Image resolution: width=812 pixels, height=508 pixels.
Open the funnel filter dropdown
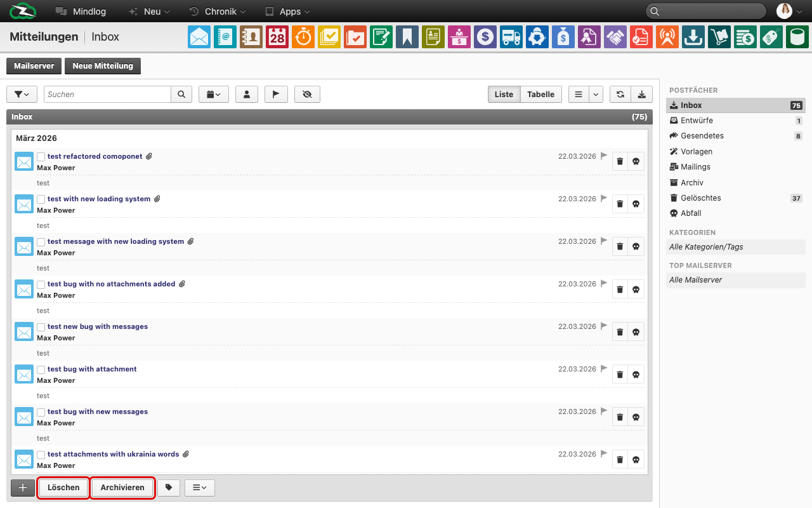[22, 94]
